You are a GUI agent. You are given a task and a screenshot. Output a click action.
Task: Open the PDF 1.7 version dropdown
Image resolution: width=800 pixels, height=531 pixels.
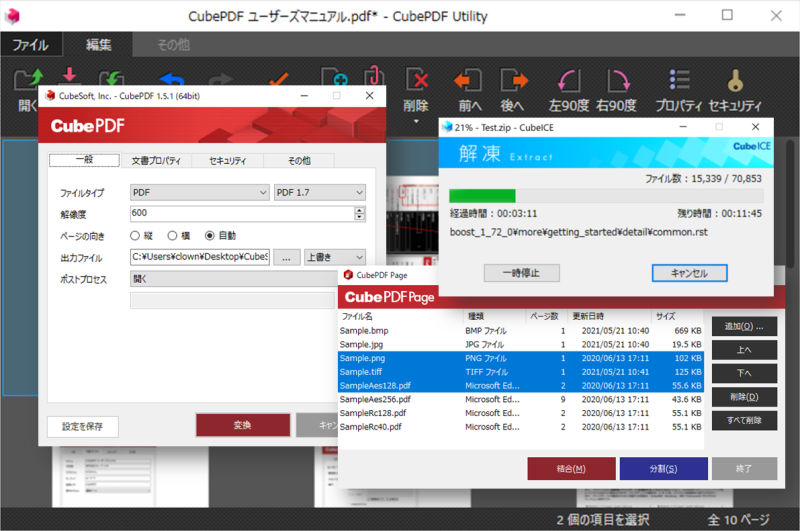tap(319, 192)
